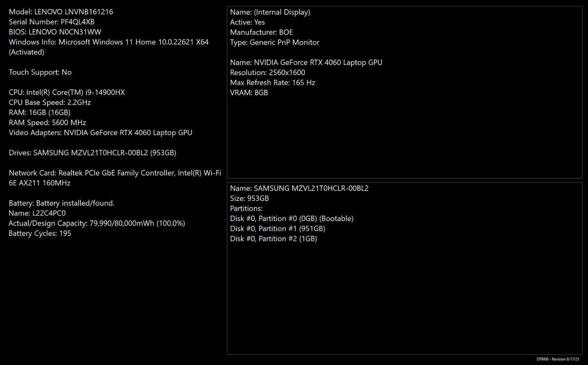Select the BIOS: LENOVO N0CN31WW text
The image size is (588, 365).
pos(55,32)
